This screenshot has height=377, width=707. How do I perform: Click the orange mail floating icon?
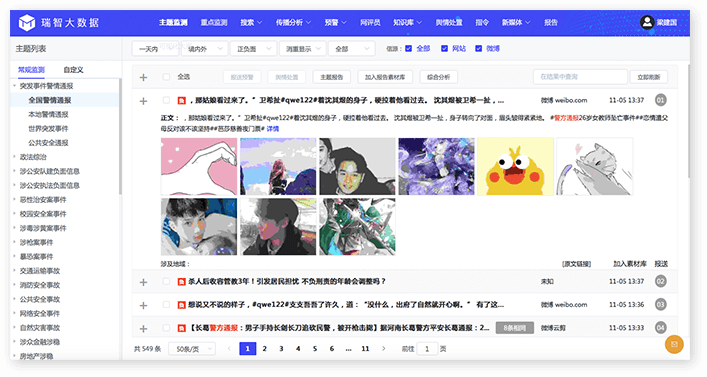tap(674, 344)
